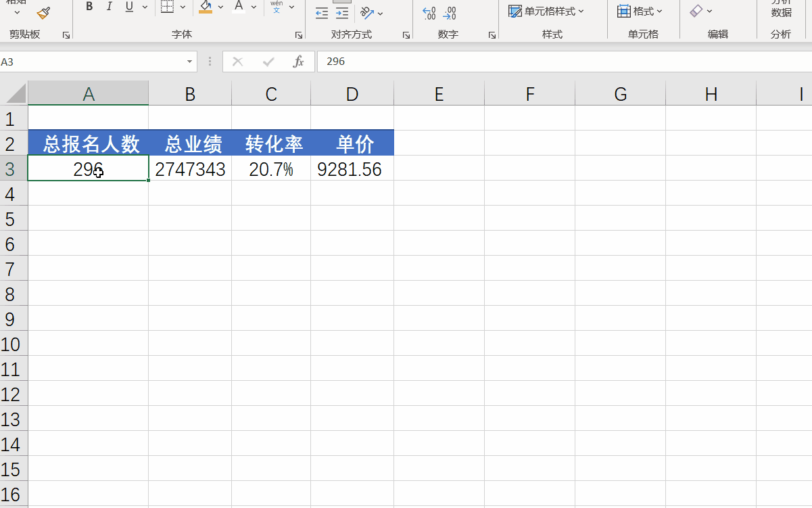Select row 3 header
Viewport: 812px width, 508px height.
click(14, 168)
